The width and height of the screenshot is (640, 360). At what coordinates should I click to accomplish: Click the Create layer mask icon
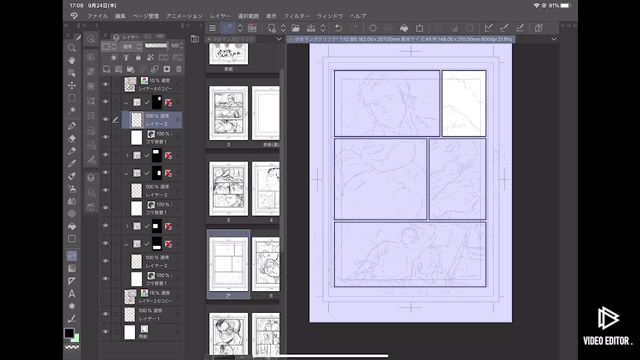click(x=167, y=69)
